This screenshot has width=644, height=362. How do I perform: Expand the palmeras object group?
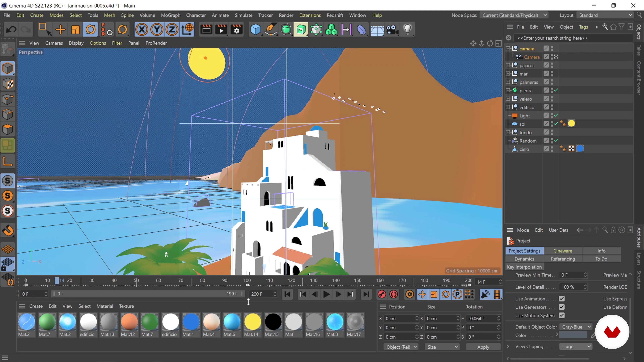click(x=508, y=82)
